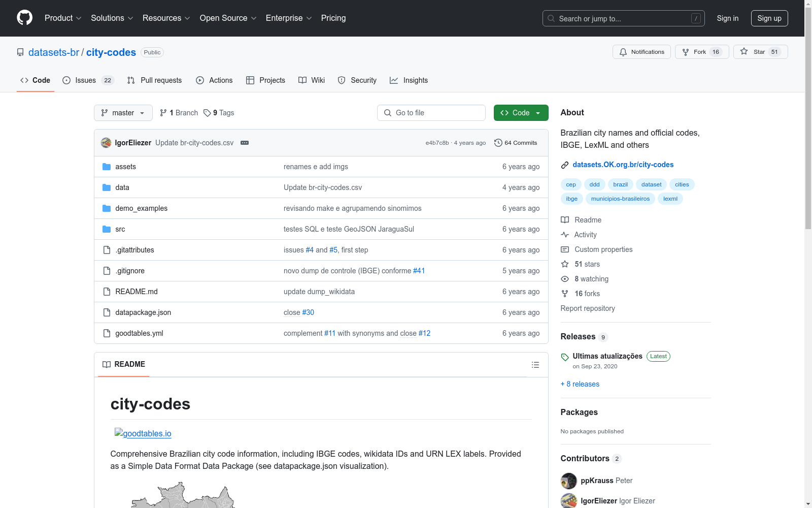Click the Sign up button
812x508 pixels.
click(x=769, y=18)
